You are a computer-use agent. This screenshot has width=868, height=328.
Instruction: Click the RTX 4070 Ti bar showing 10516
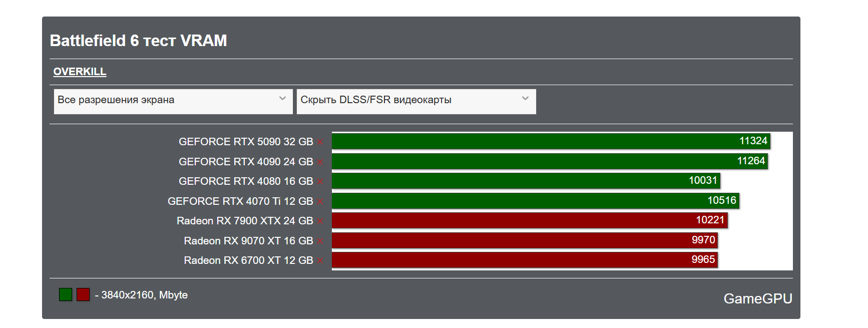pos(536,201)
